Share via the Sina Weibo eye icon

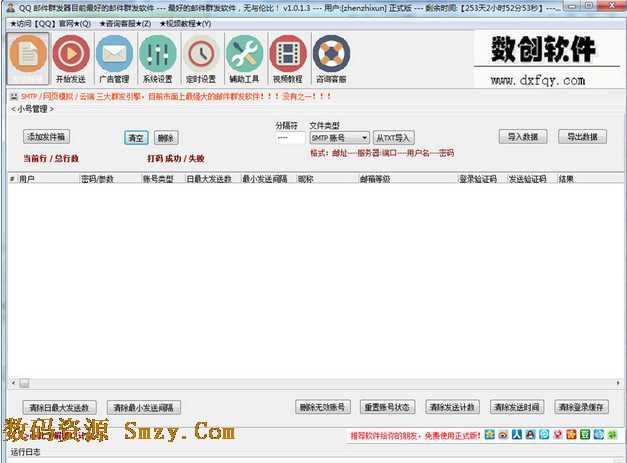pos(503,435)
